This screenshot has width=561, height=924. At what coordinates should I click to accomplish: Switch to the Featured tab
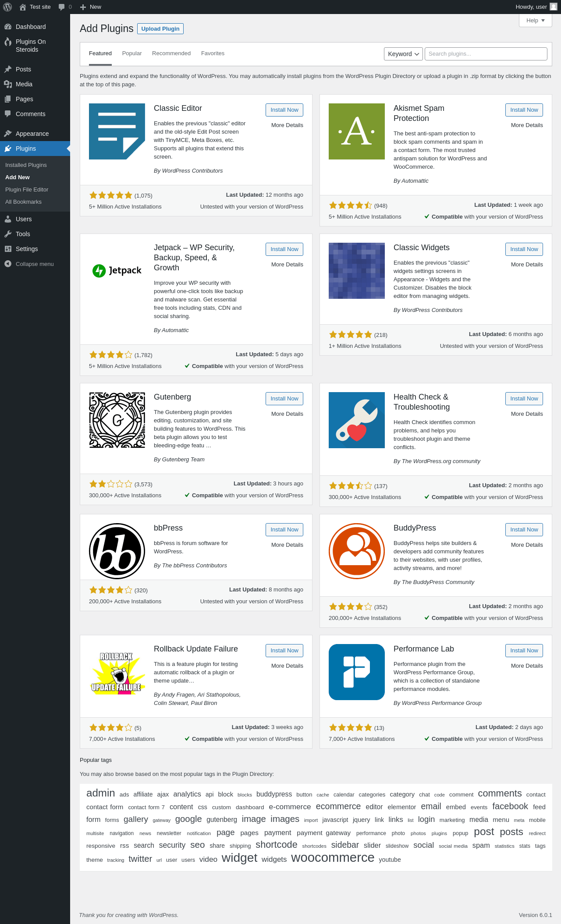(100, 53)
